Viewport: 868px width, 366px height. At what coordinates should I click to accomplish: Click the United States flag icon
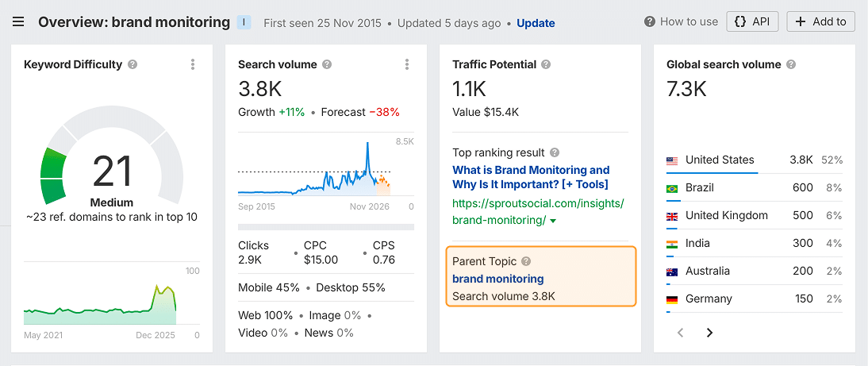[672, 160]
